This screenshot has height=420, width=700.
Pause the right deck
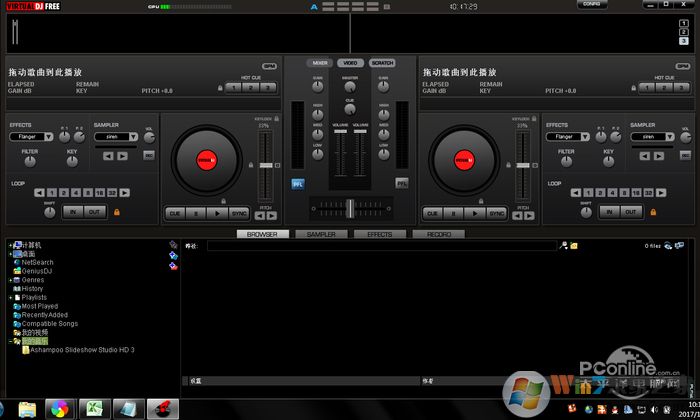point(455,213)
